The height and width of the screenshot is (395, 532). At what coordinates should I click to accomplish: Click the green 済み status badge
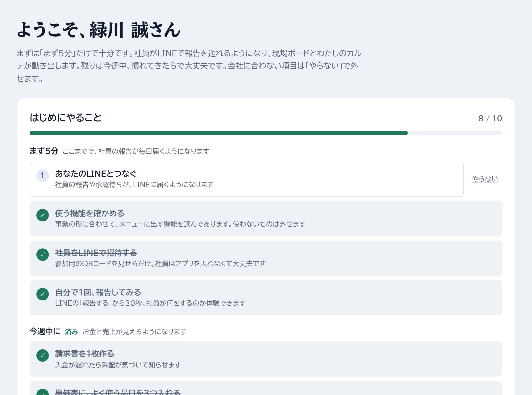(71, 332)
